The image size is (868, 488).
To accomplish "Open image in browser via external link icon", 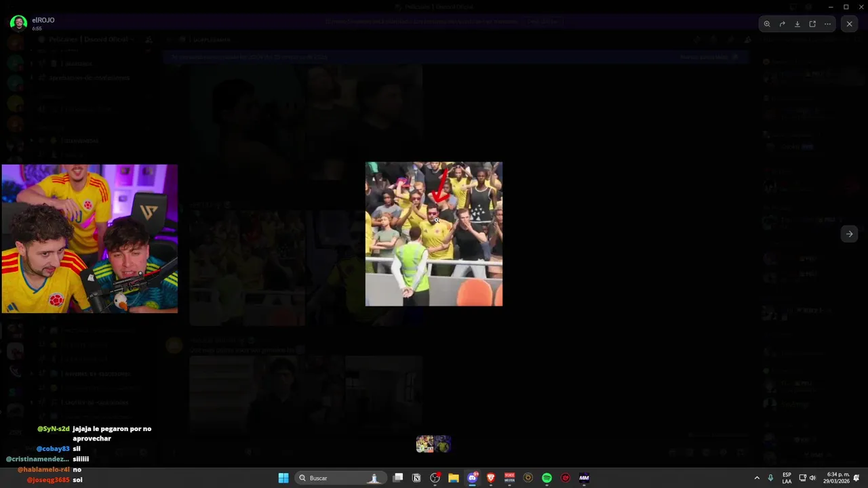I will click(x=812, y=24).
